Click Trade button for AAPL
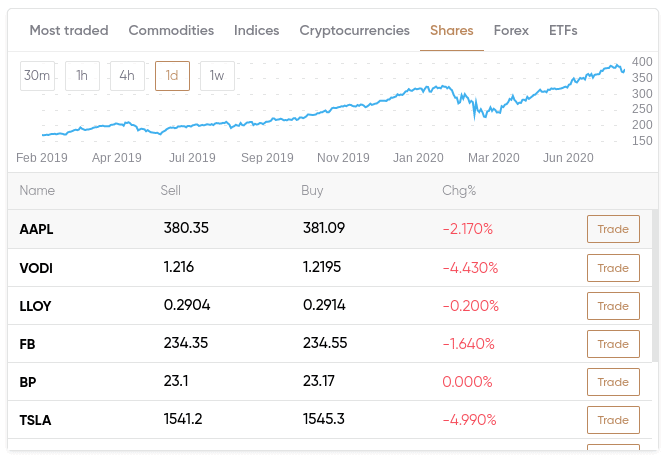 pyautogui.click(x=613, y=229)
